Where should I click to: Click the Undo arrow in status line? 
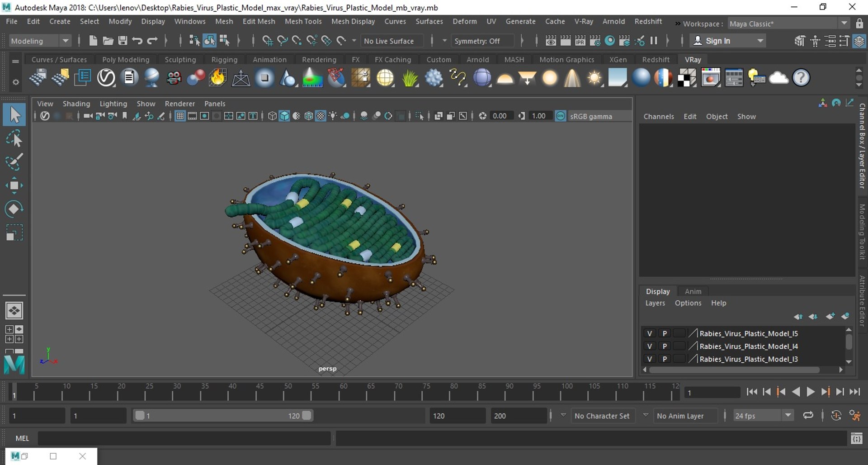point(137,41)
